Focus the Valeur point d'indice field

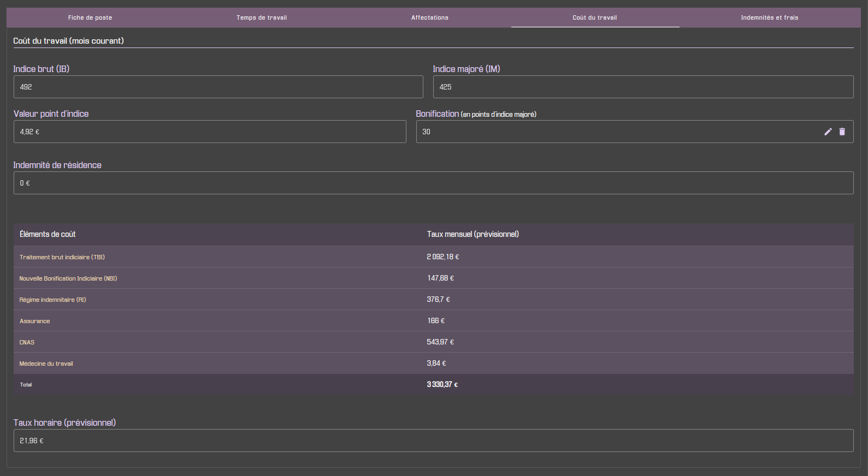pyautogui.click(x=210, y=132)
